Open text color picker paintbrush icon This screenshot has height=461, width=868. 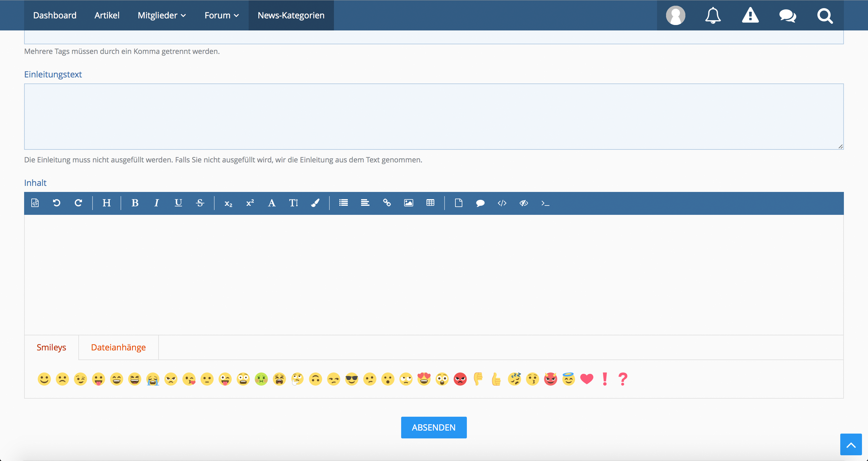click(315, 203)
